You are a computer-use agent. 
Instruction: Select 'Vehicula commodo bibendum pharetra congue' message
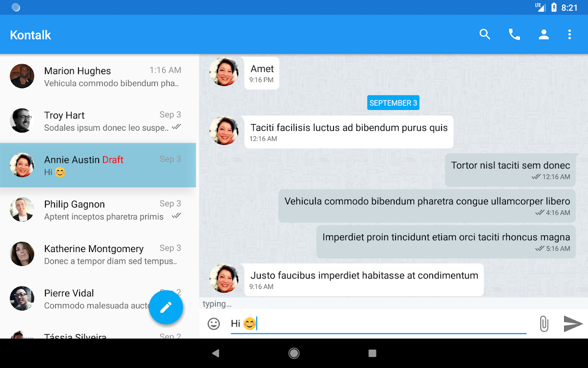427,206
